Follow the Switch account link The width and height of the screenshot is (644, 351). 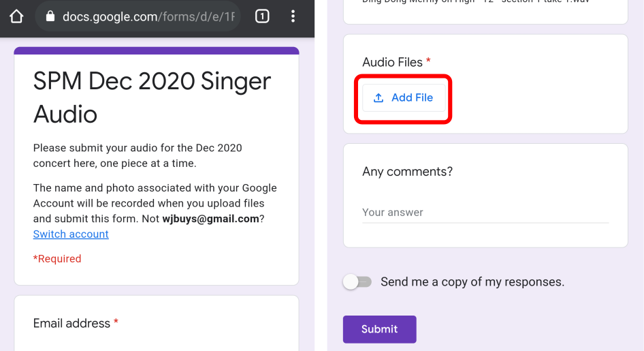click(71, 234)
